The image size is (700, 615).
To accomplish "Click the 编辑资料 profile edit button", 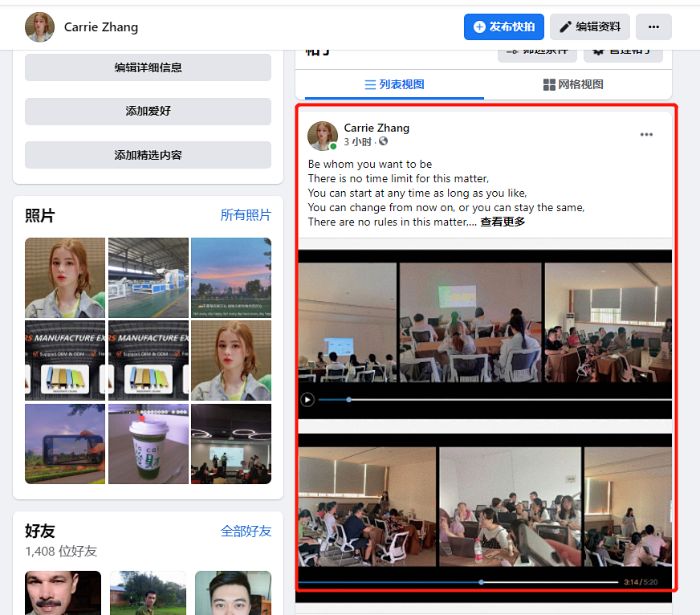I will [589, 26].
